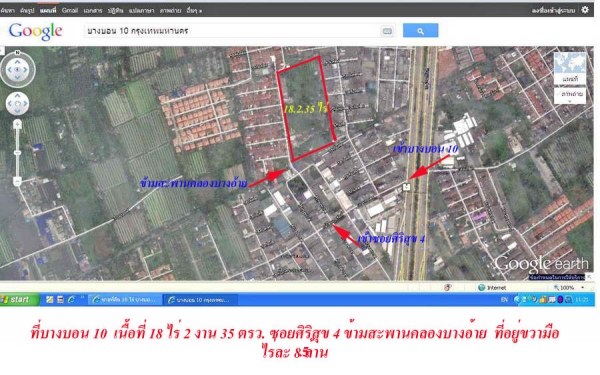Switch to the บางบอน 10 taskbar window
Screen dimensions: 600x375
pos(200,300)
